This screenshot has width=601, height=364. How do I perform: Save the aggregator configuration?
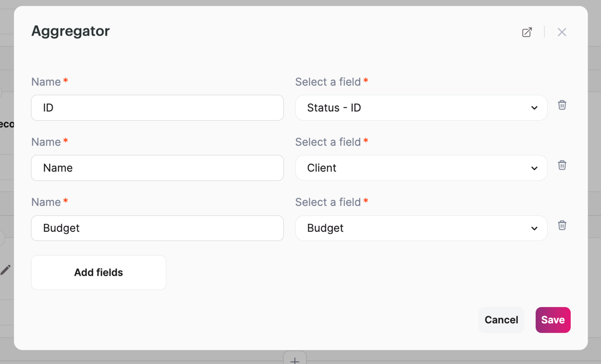pos(553,320)
